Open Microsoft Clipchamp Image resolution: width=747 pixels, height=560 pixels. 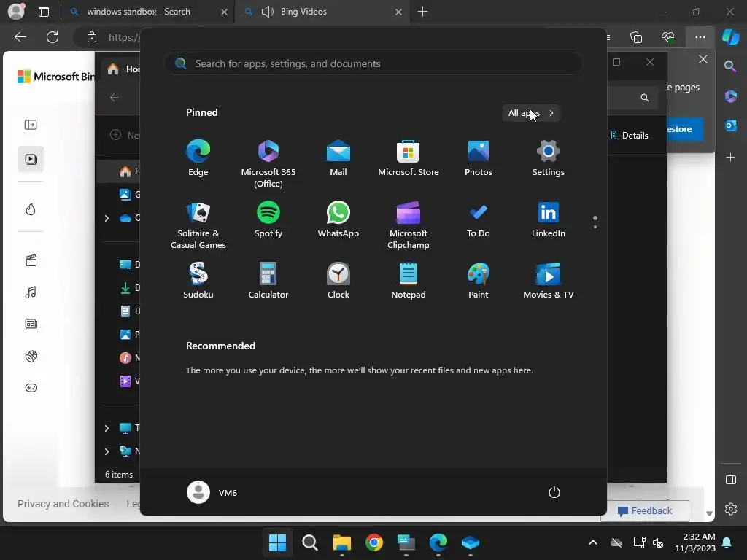[409, 225]
